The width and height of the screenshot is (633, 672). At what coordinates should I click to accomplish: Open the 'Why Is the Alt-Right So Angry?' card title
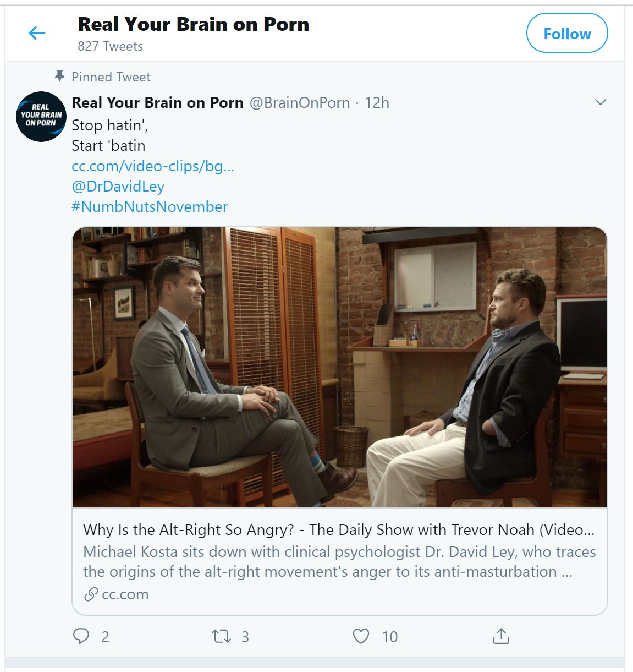tap(338, 529)
